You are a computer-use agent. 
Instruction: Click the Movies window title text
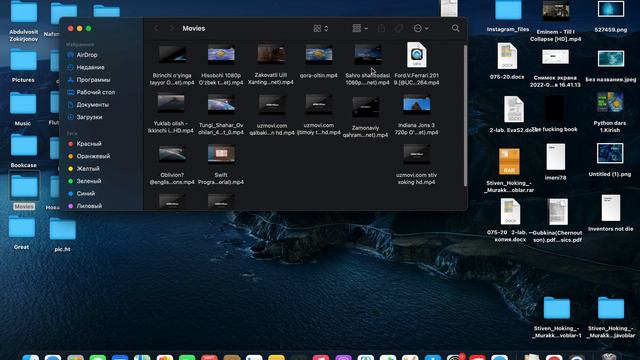194,28
